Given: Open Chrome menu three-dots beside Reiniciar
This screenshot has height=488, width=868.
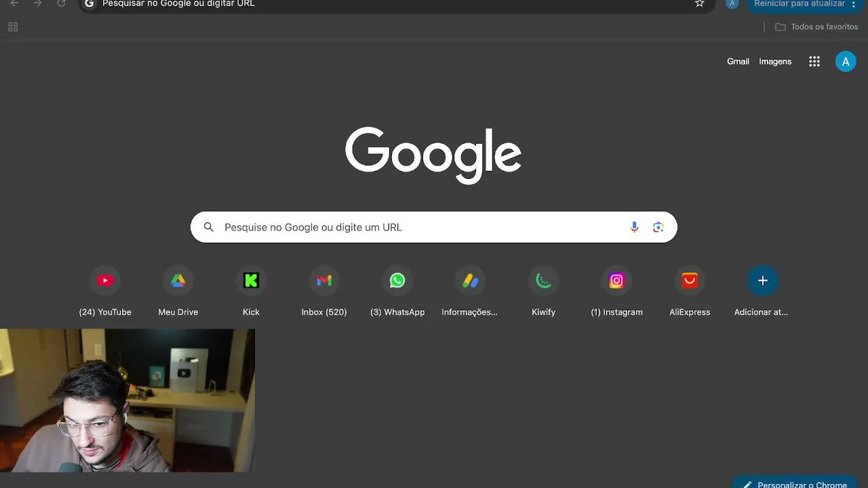Looking at the screenshot, I should pos(853,4).
